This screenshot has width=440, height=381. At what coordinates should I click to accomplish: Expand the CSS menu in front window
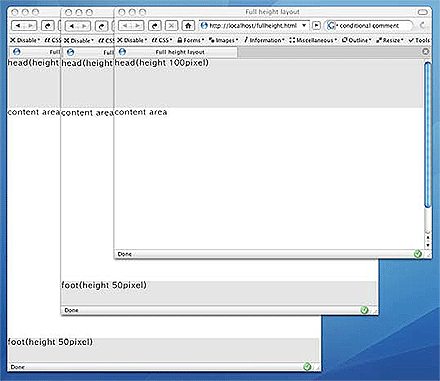coord(162,40)
